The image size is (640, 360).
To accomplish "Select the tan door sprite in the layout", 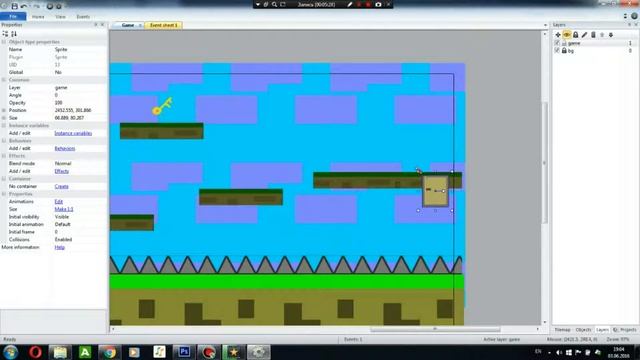I will [x=435, y=191].
